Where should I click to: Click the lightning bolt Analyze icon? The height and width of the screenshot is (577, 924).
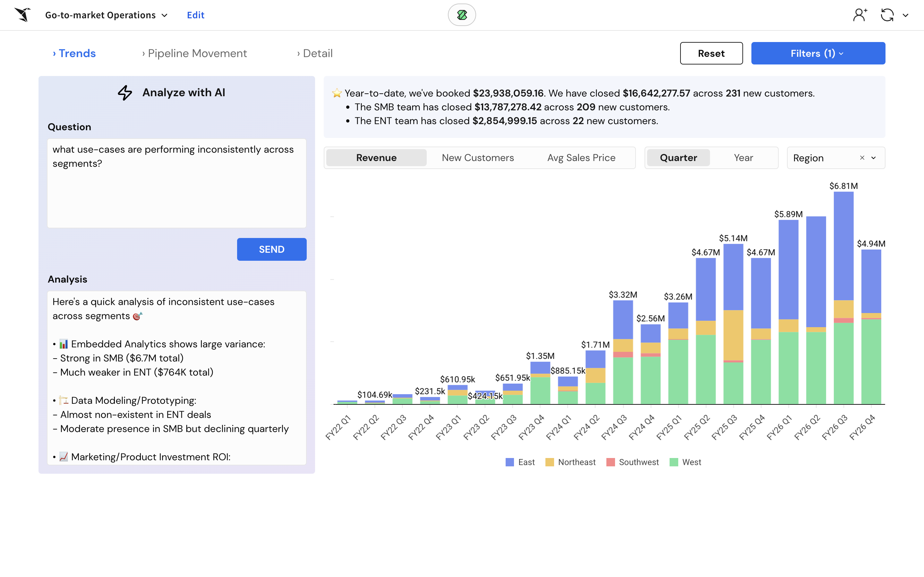[x=125, y=93]
